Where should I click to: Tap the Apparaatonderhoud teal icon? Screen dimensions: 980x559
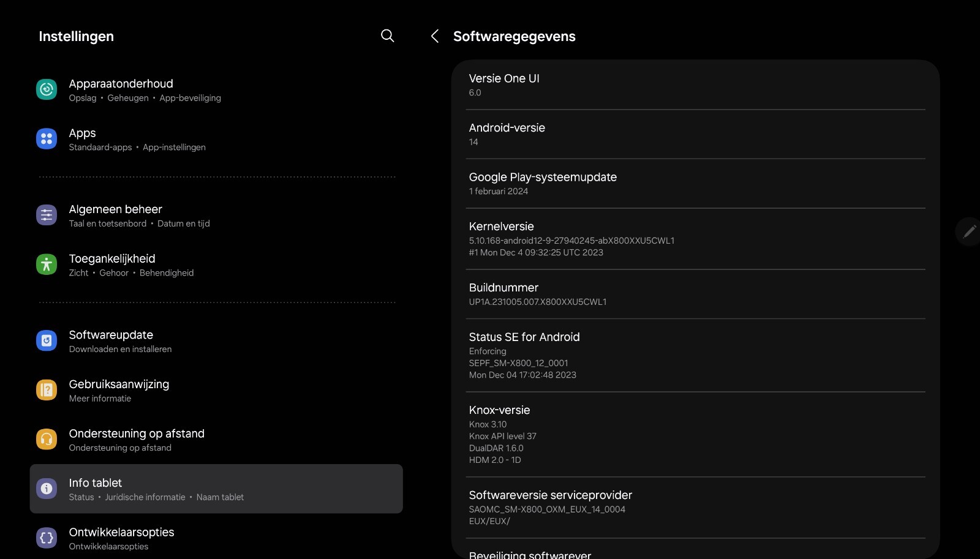pos(47,89)
